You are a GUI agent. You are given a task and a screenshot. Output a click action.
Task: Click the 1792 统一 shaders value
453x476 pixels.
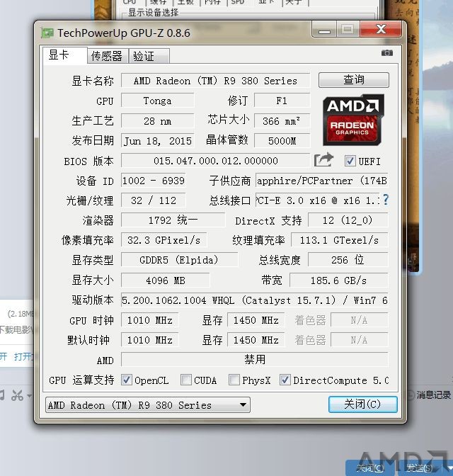click(x=173, y=220)
